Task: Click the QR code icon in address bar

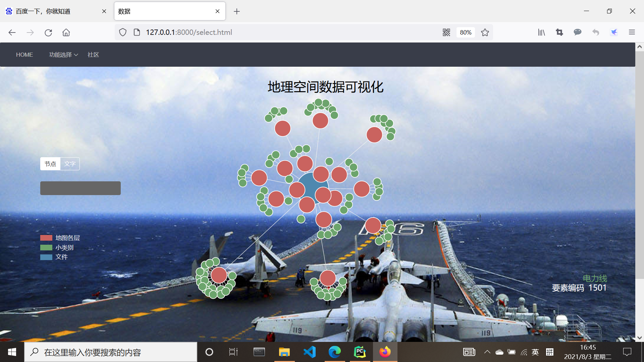Action: 446,32
